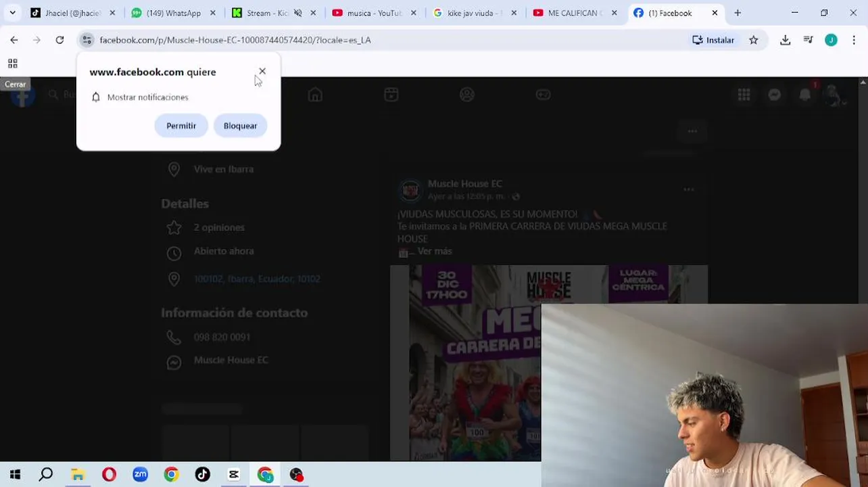Open Facebook account profile picture menu
The height and width of the screenshot is (487, 868).
click(834, 95)
